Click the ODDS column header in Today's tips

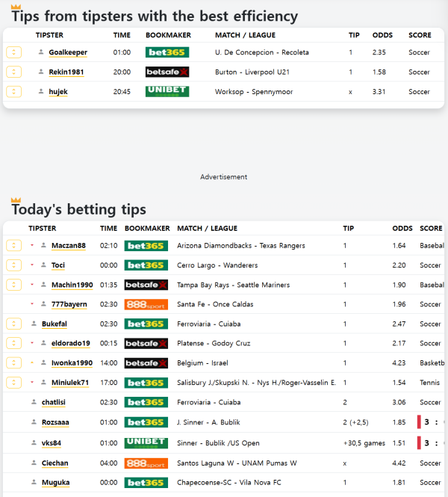coord(402,228)
